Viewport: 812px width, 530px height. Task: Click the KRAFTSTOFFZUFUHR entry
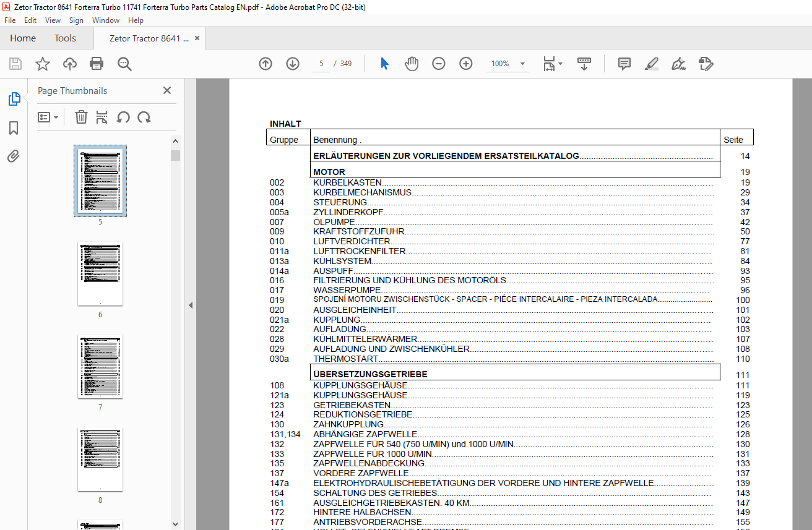click(x=359, y=232)
